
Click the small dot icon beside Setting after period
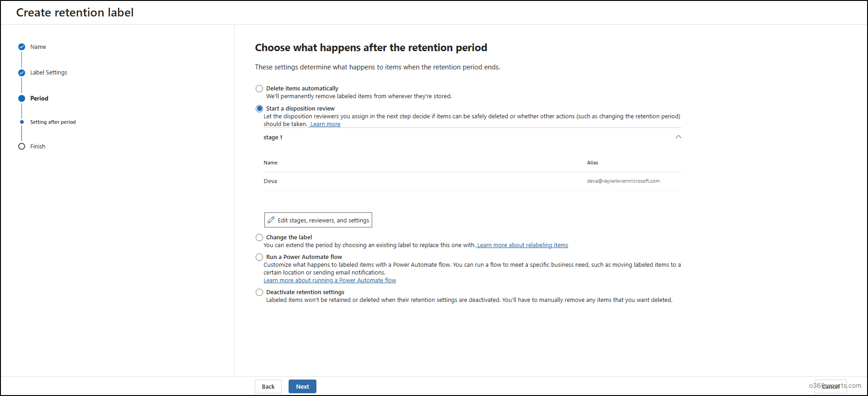click(x=21, y=122)
